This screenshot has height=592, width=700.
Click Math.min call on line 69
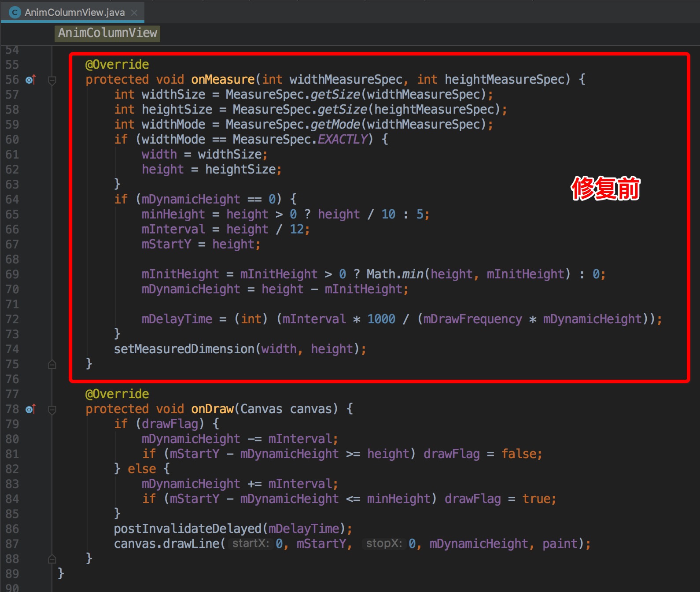coord(395,274)
